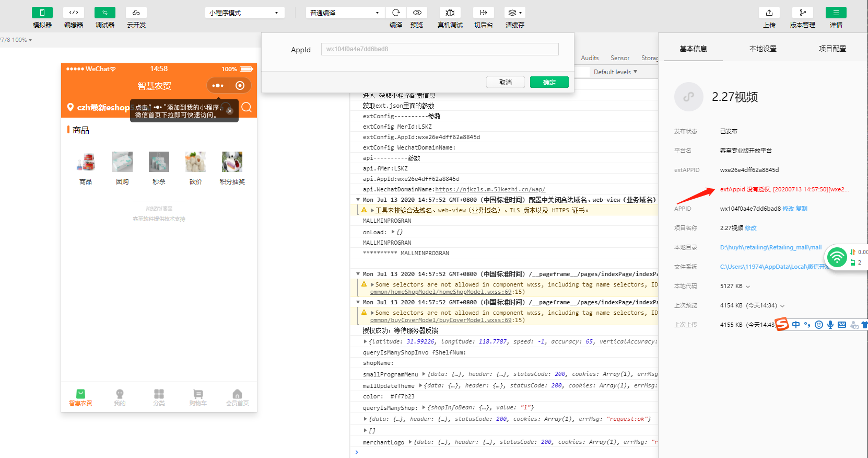Screen dimensions: 868x458
Task: Expand the merchantLogo object
Action: pyautogui.click(x=410, y=442)
